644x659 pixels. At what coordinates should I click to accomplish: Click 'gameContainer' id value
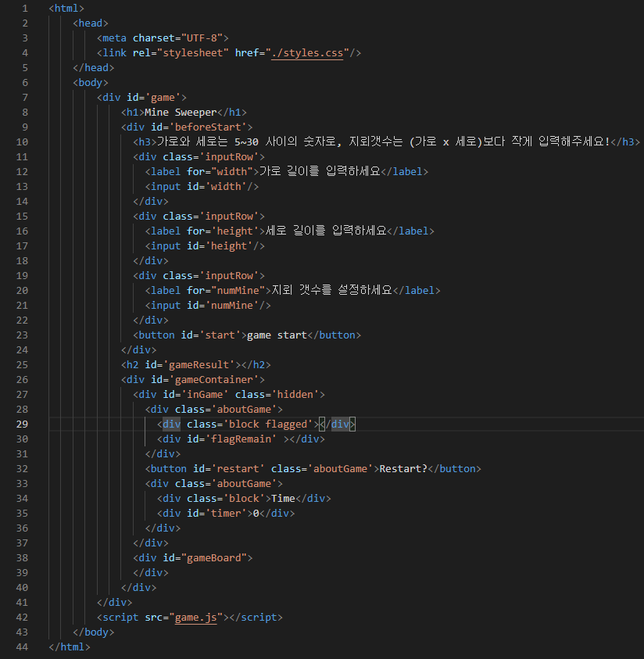[214, 379]
